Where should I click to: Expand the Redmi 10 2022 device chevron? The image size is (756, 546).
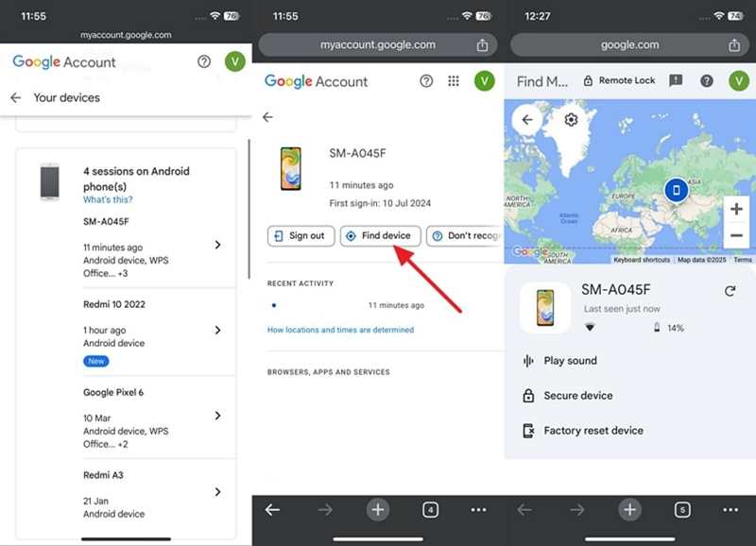[x=217, y=331]
